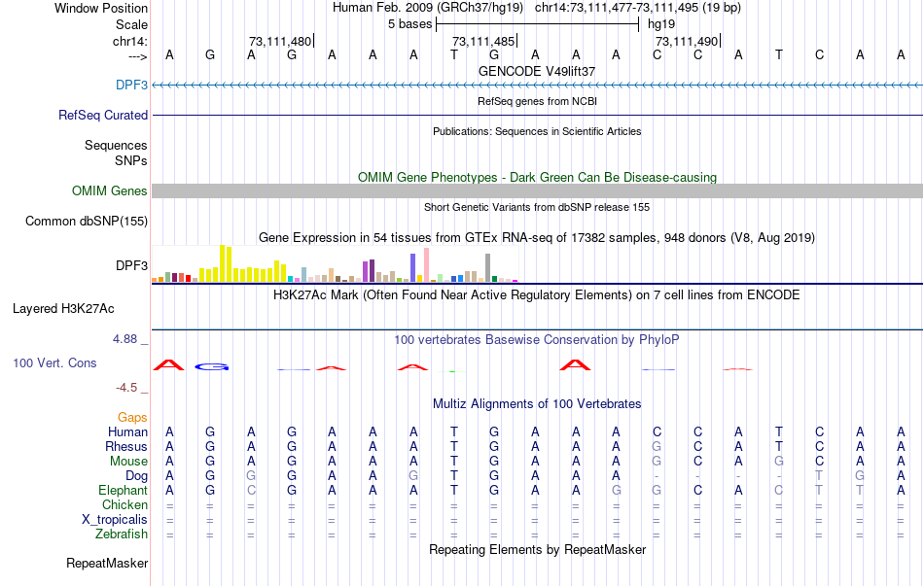The width and height of the screenshot is (924, 586).
Task: Click the Gaps row label
Action: point(132,418)
